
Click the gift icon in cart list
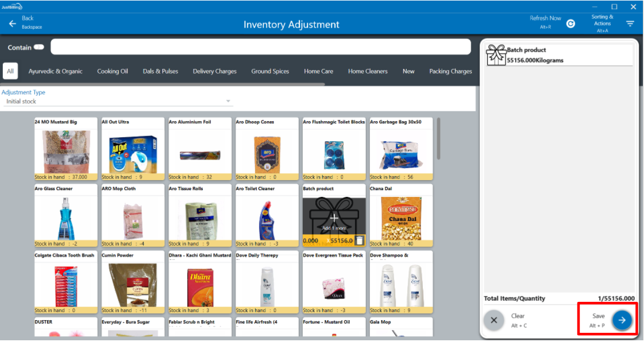coord(496,56)
